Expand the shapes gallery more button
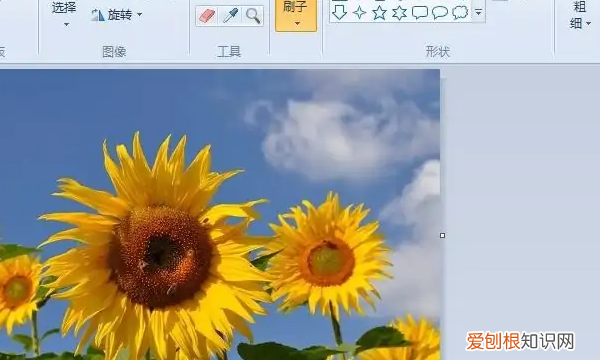 (x=478, y=12)
